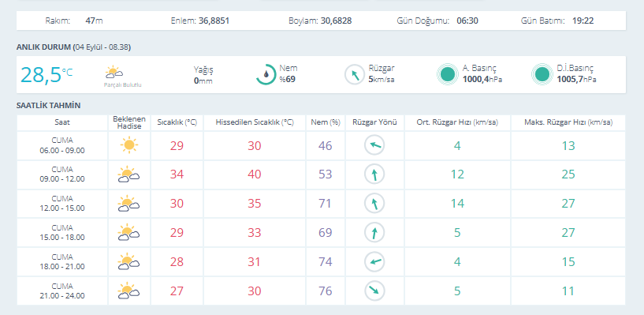Click humidity 71 in the 12.00 - 15.00 row

click(326, 204)
